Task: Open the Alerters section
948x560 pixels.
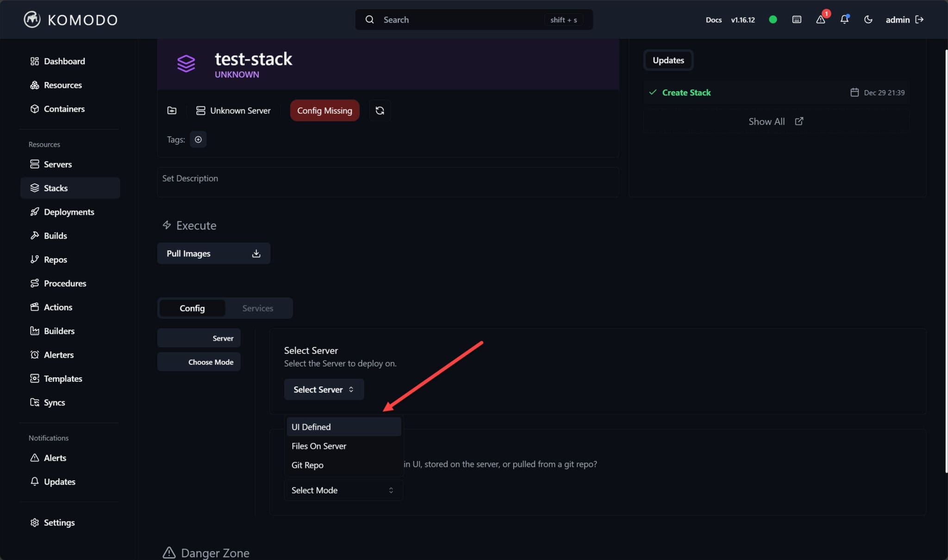Action: click(59, 355)
